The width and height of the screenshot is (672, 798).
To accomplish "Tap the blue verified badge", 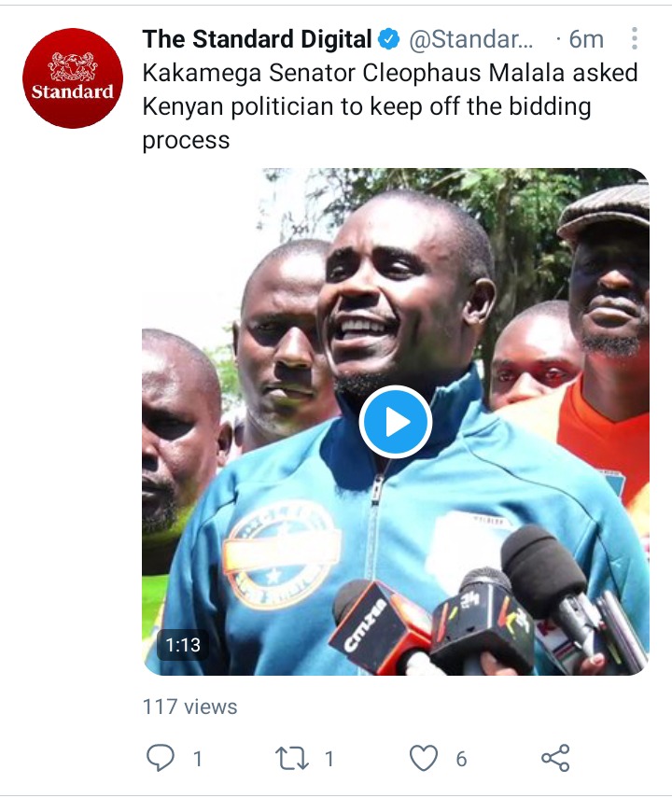I will (389, 39).
